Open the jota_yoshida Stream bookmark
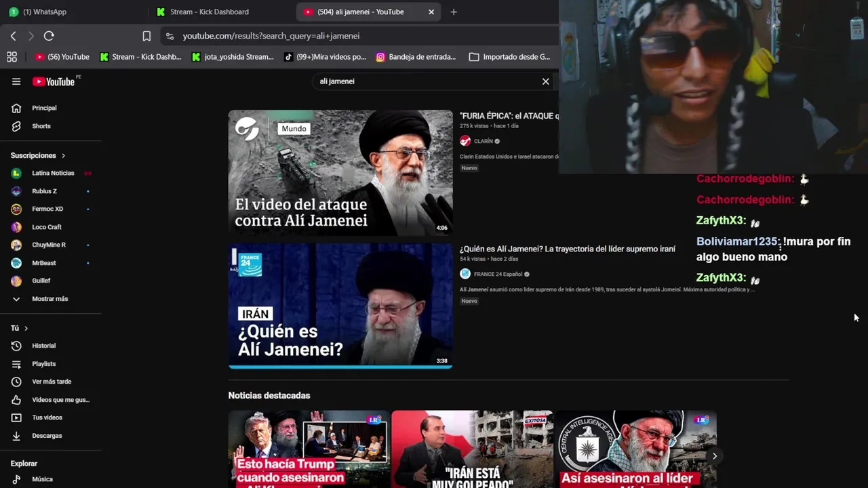This screenshot has width=868, height=488. pyautogui.click(x=233, y=57)
